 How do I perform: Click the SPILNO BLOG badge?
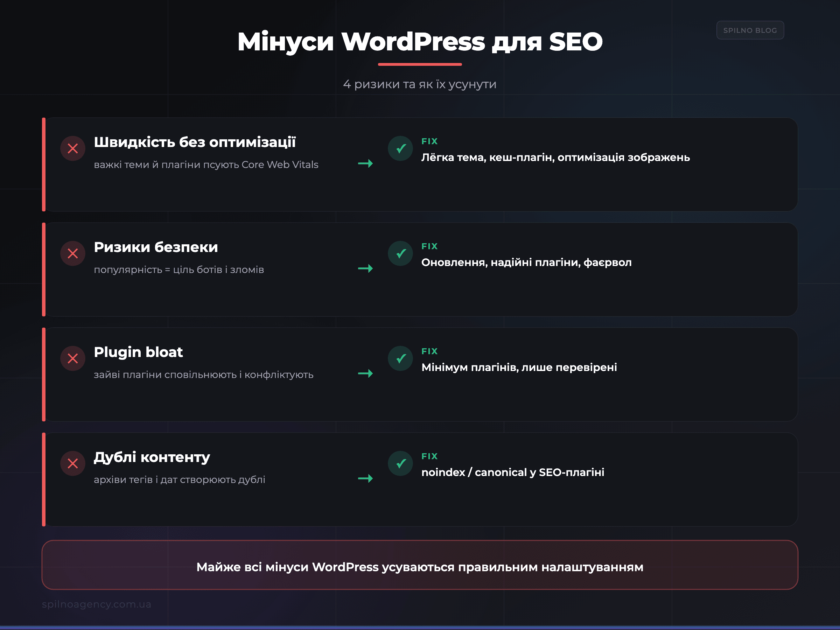pyautogui.click(x=750, y=30)
